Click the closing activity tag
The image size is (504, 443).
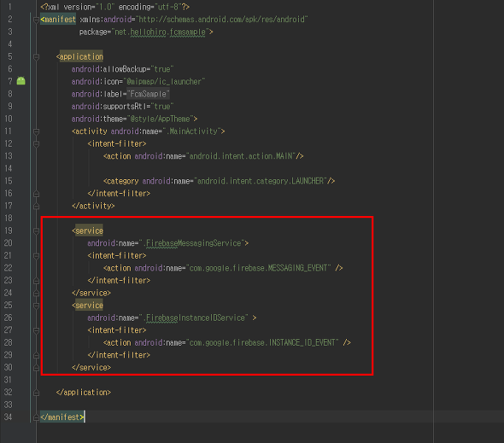point(93,206)
